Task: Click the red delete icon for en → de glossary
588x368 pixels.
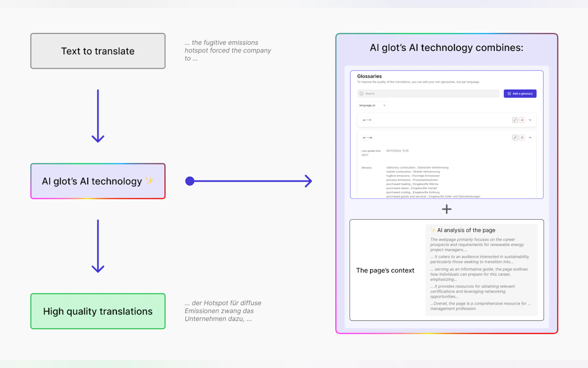Action: [x=522, y=137]
